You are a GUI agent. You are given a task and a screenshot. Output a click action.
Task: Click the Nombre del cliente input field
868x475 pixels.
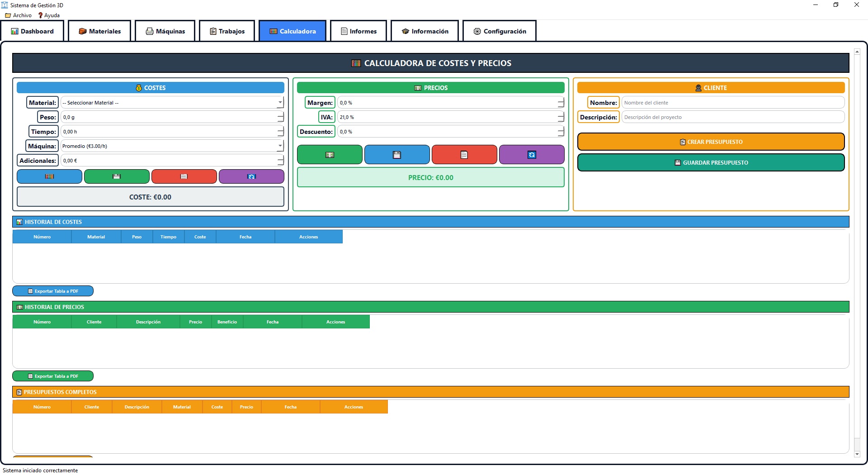pyautogui.click(x=732, y=103)
